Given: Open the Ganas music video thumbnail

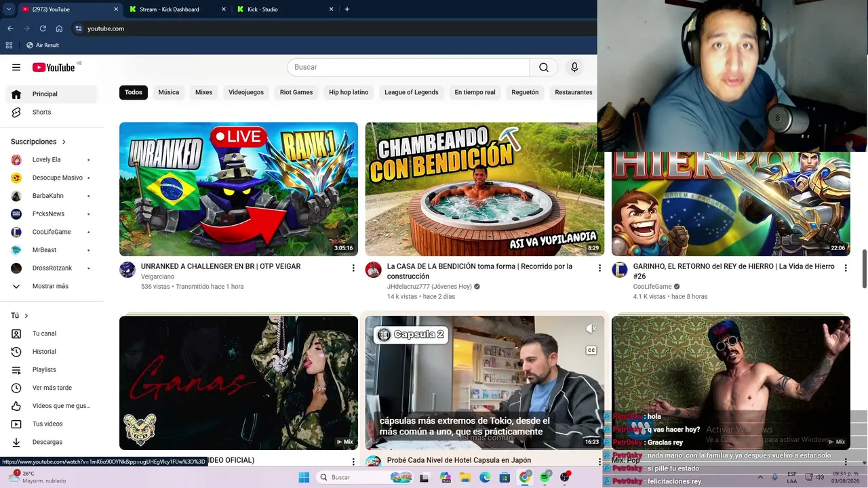Looking at the screenshot, I should pos(239,383).
